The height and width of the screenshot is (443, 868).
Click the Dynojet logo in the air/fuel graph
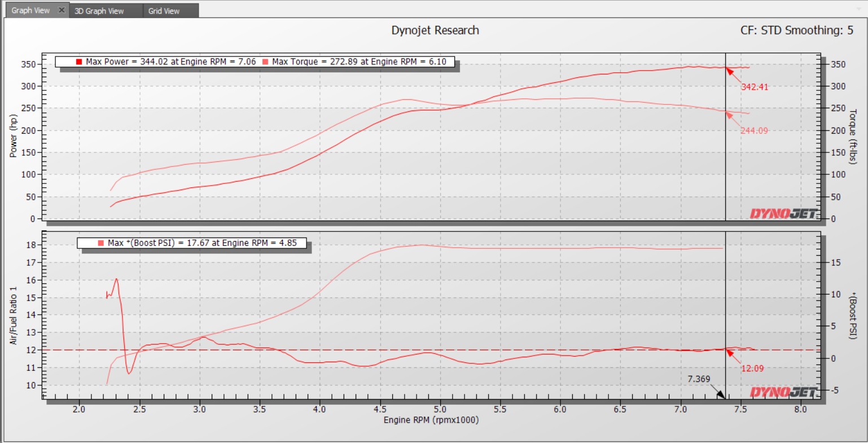pos(783,392)
